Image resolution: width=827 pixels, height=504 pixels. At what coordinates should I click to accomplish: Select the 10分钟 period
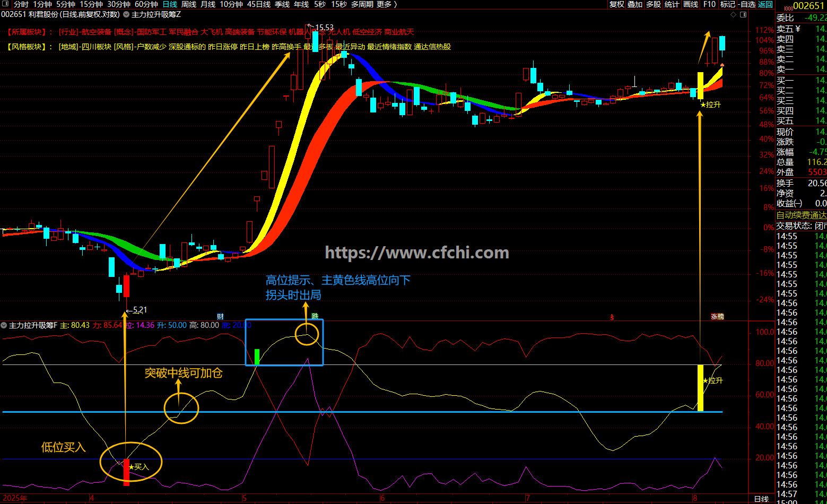coord(231,4)
